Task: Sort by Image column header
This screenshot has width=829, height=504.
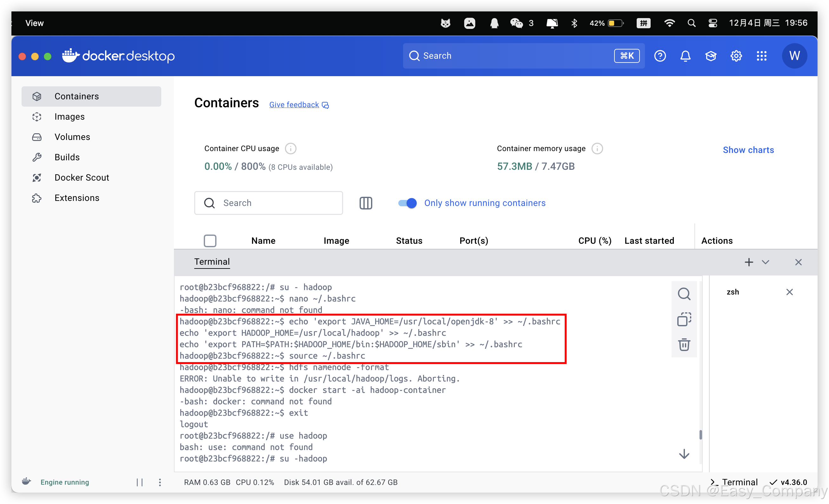Action: (x=336, y=241)
